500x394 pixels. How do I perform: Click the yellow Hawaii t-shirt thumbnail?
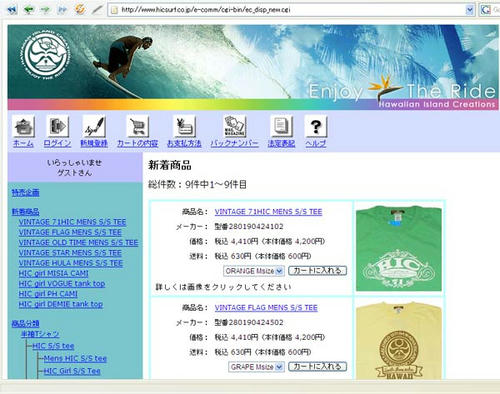point(399,340)
